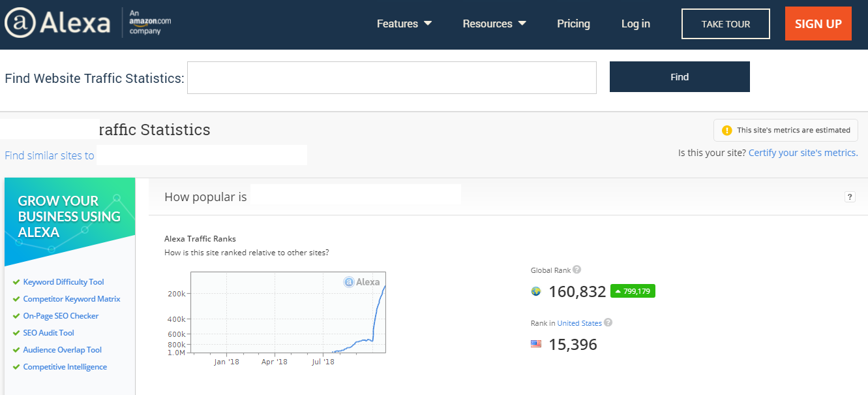Click the globe icon beside Global Rank

tap(535, 291)
